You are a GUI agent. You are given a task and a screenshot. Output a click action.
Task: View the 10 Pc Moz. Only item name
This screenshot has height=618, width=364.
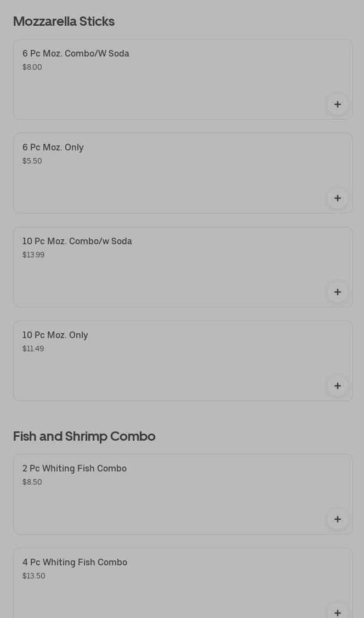[55, 335]
